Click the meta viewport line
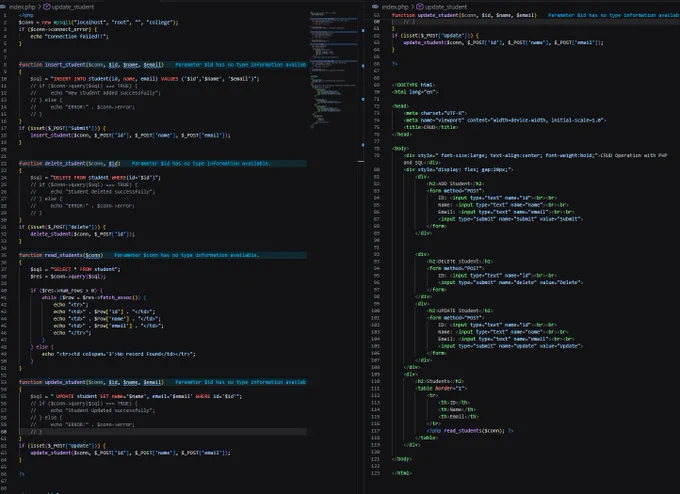This screenshot has height=494, width=680. [505, 120]
